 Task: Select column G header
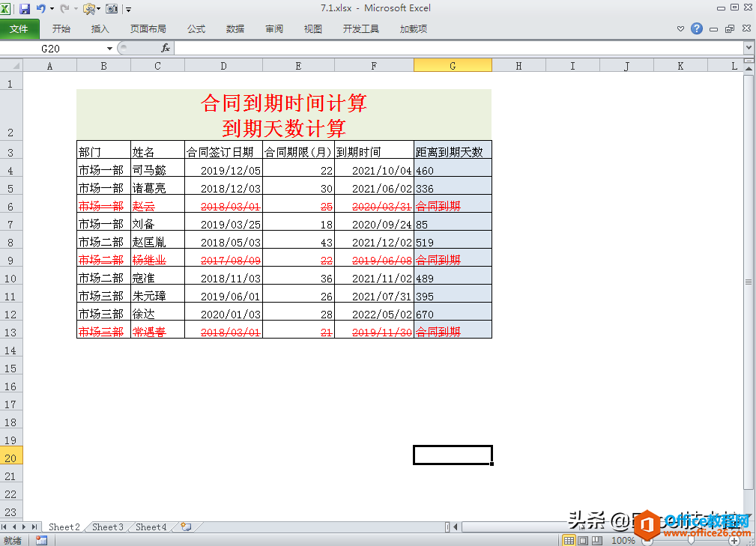tap(453, 66)
